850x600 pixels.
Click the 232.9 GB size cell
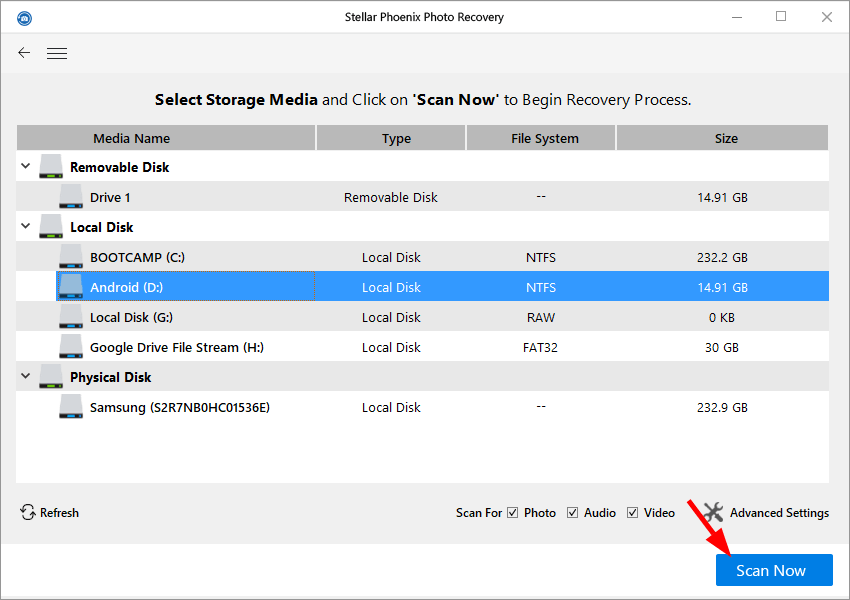tap(722, 408)
